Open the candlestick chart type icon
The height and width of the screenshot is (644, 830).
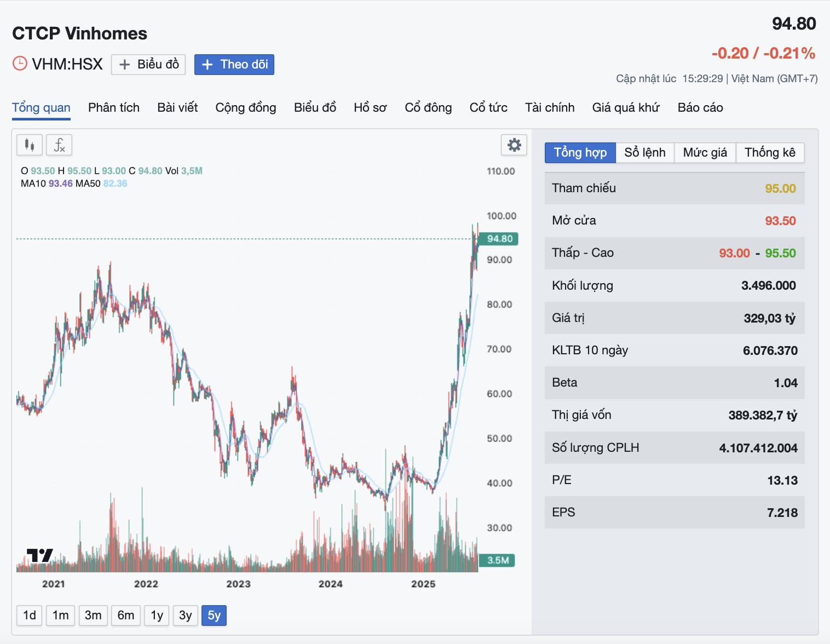pos(30,145)
